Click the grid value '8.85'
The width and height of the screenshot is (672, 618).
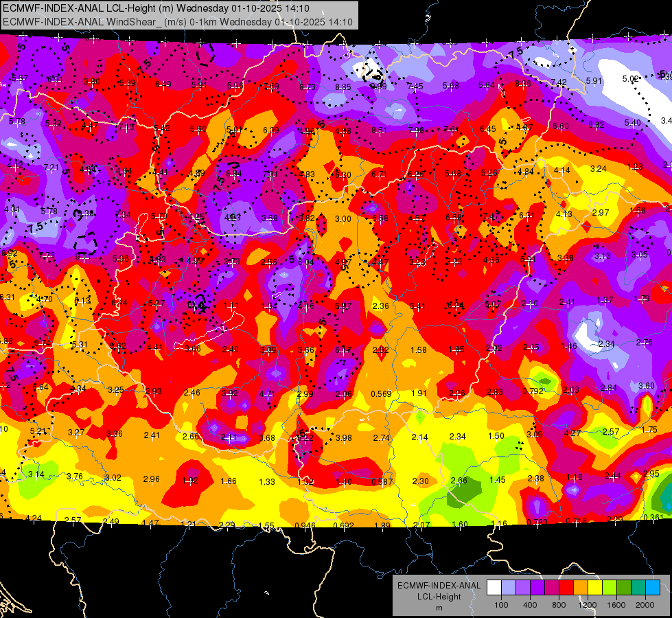pos(343,87)
